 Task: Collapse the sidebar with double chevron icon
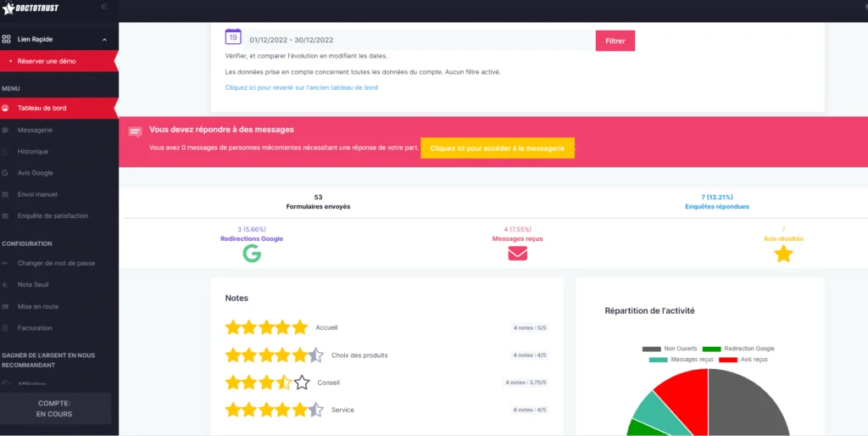point(104,7)
